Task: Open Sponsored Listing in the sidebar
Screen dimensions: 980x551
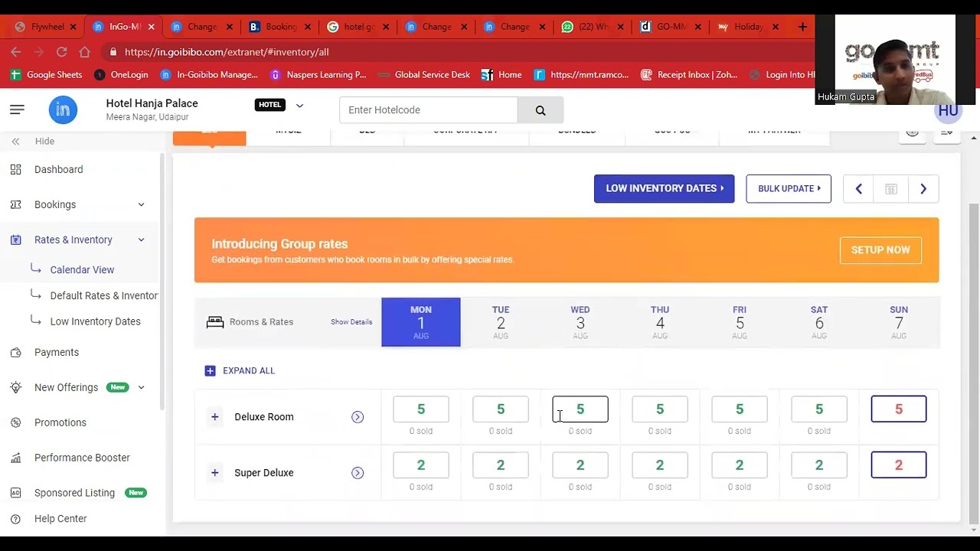Action: (74, 494)
